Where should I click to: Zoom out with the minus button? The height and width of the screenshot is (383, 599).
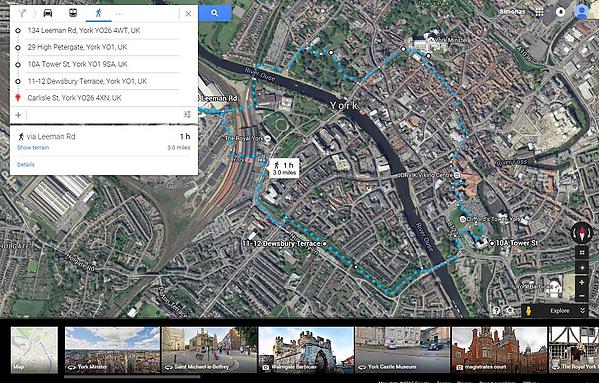click(582, 296)
